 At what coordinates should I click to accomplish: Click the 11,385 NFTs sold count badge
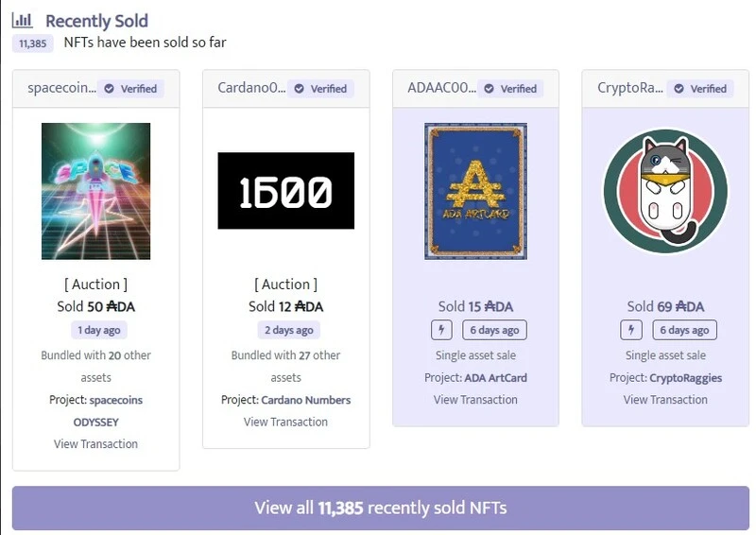(33, 43)
